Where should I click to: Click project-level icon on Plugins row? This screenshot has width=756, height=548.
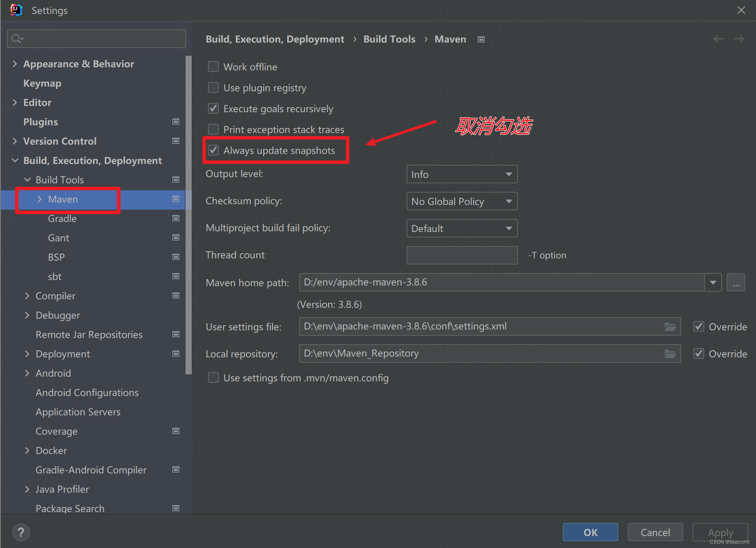point(176,121)
